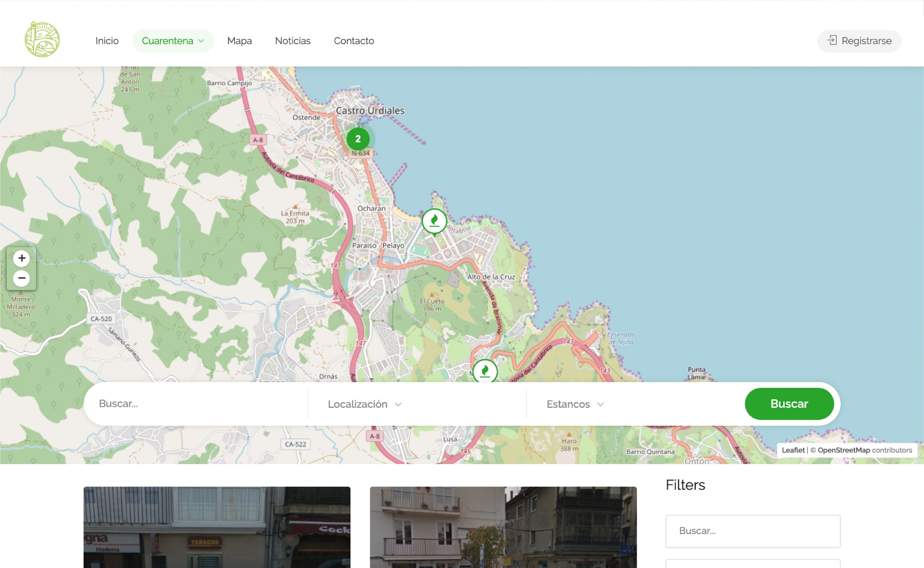Select the flame marker above the search bar

485,371
